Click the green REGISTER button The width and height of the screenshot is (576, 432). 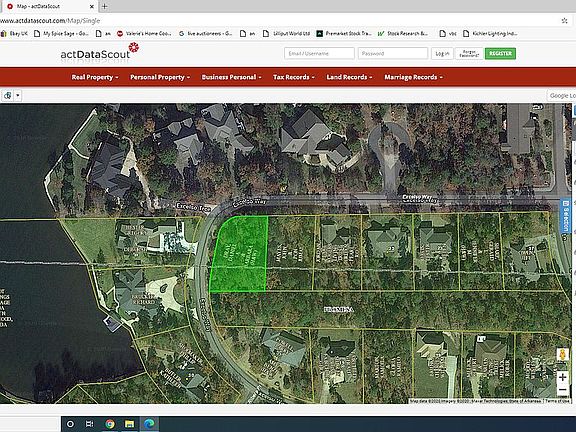click(500, 54)
